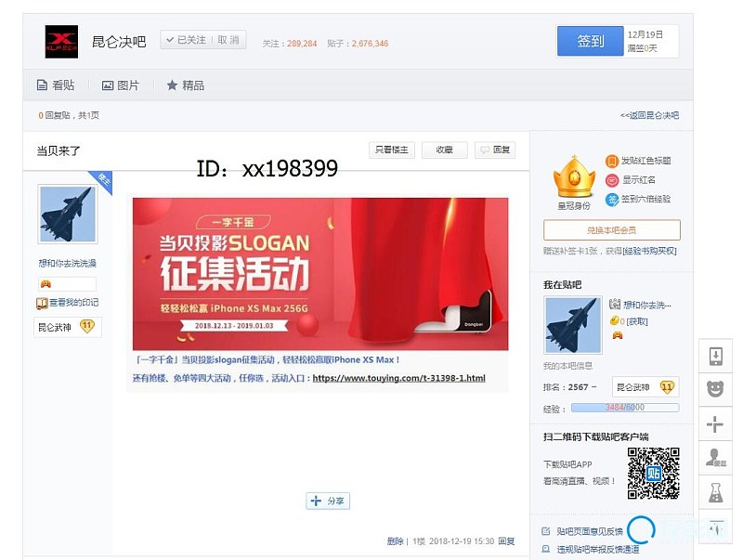Switch to the 看贴 tab

point(56,85)
